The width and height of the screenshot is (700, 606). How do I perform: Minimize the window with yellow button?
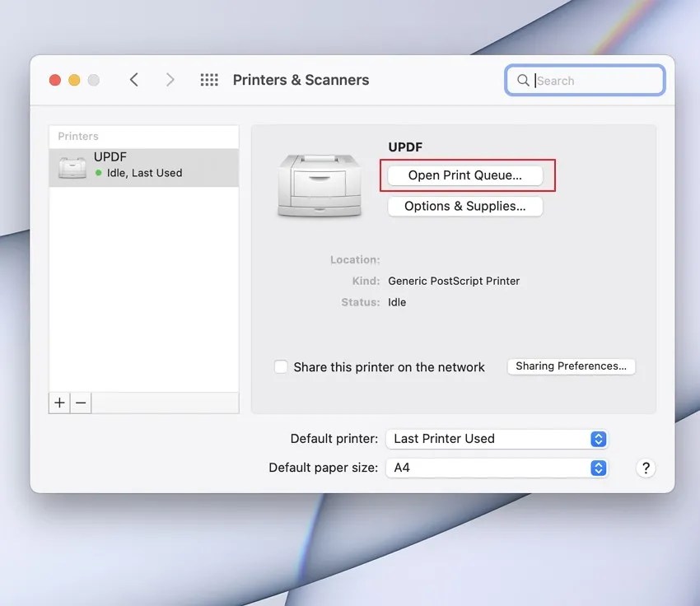(x=73, y=80)
